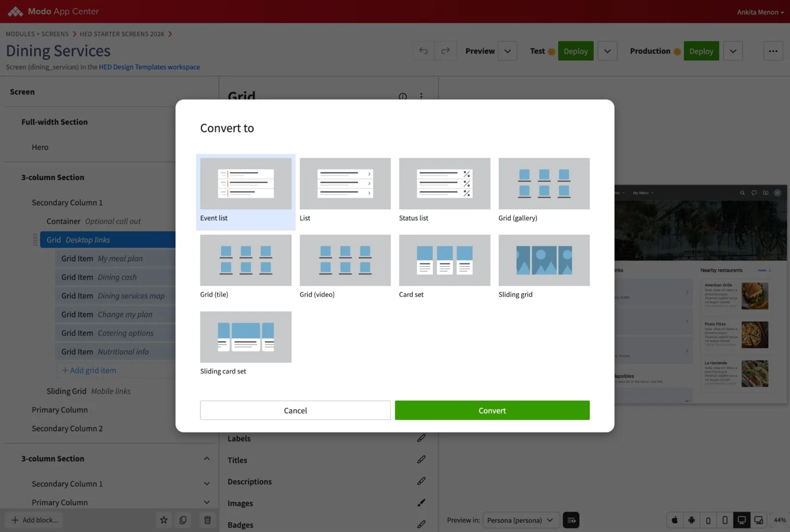Select Android preview platform
The image size is (790, 532).
(692, 520)
